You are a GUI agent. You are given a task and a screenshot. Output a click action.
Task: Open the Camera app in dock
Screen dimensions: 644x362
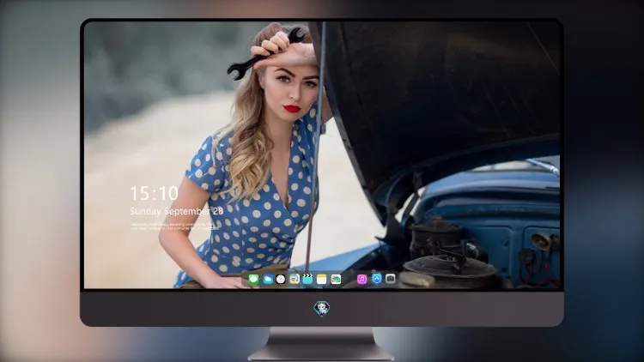[x=391, y=279]
